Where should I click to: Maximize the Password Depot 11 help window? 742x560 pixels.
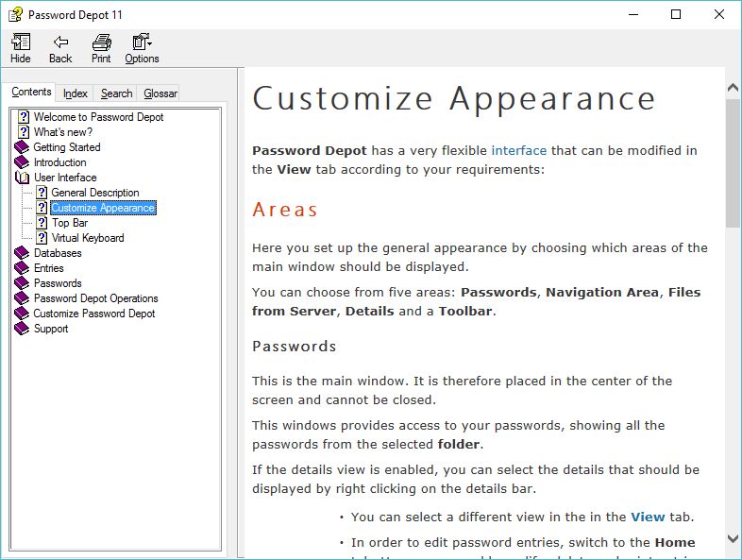pos(676,15)
